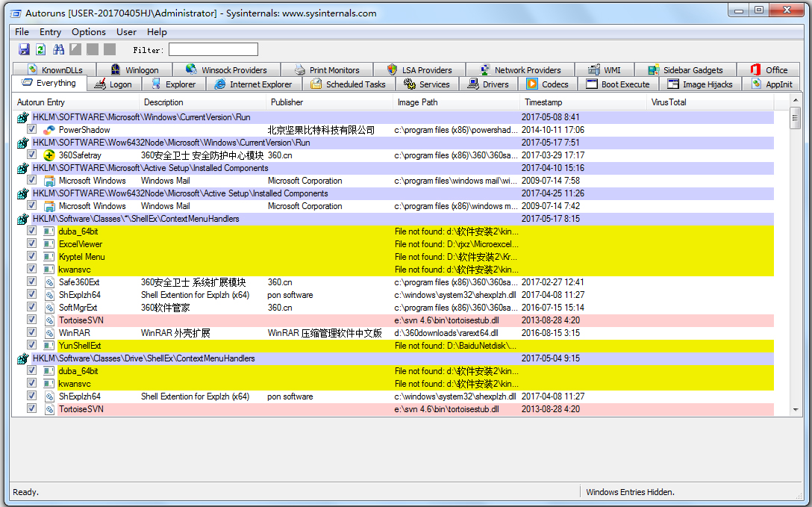Viewport: 812px width, 507px height.
Task: Open the File menu
Action: 22,32
